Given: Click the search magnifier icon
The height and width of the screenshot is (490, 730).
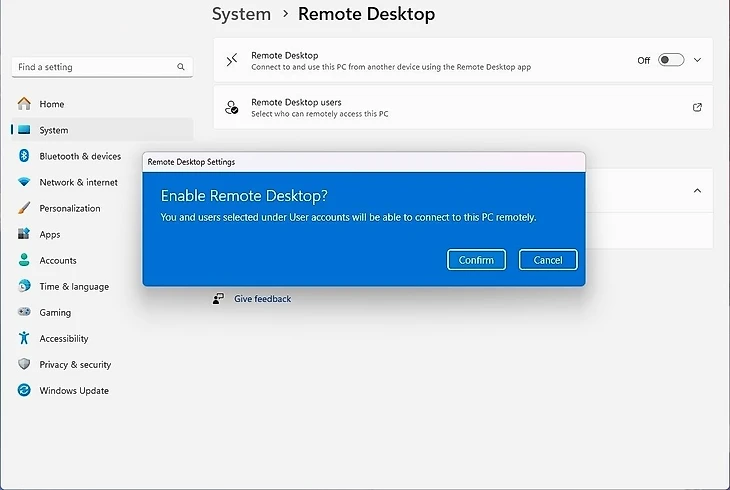Looking at the screenshot, I should point(181,67).
